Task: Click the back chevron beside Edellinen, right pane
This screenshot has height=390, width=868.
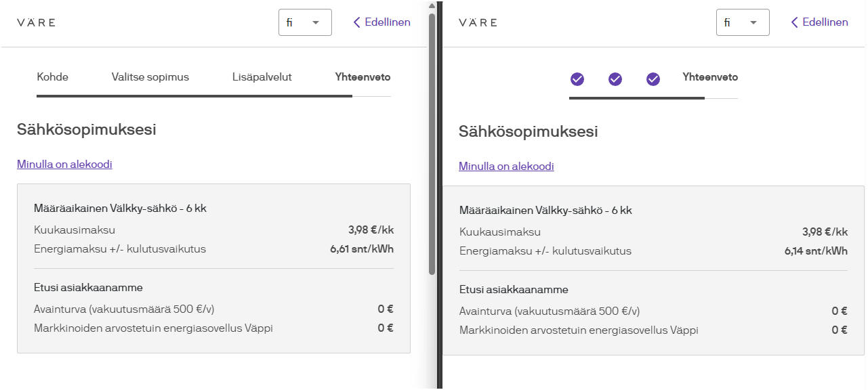Action: point(795,22)
